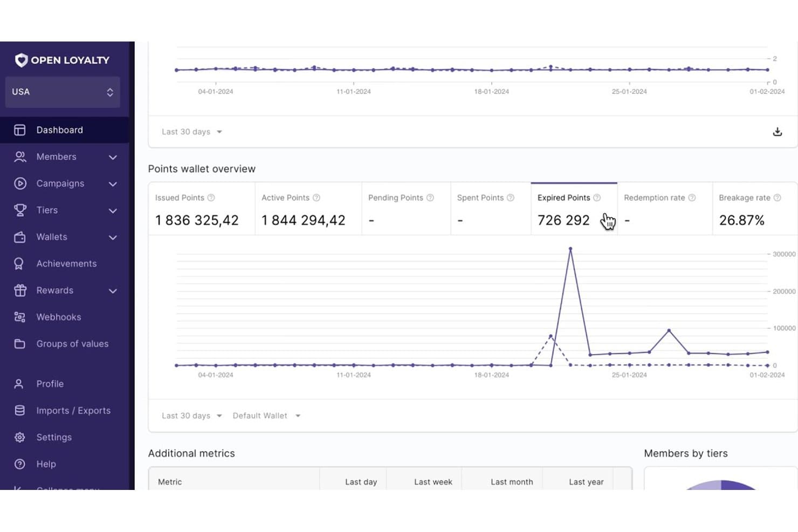
Task: Click the Groups of values folder icon
Action: (20, 344)
